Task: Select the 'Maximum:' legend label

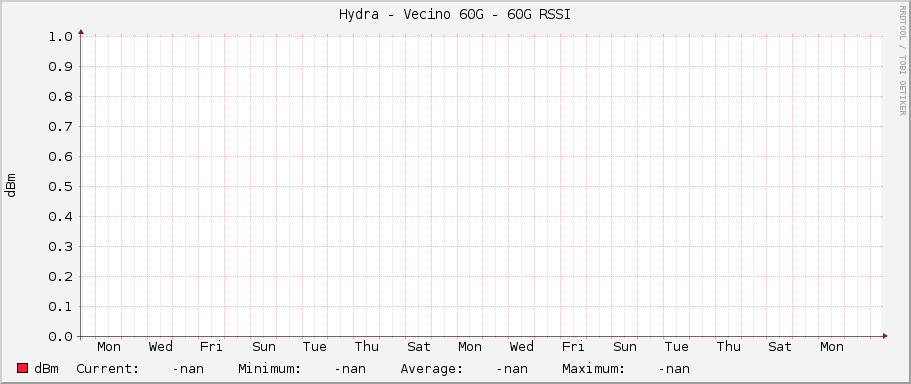Action: pyautogui.click(x=594, y=369)
